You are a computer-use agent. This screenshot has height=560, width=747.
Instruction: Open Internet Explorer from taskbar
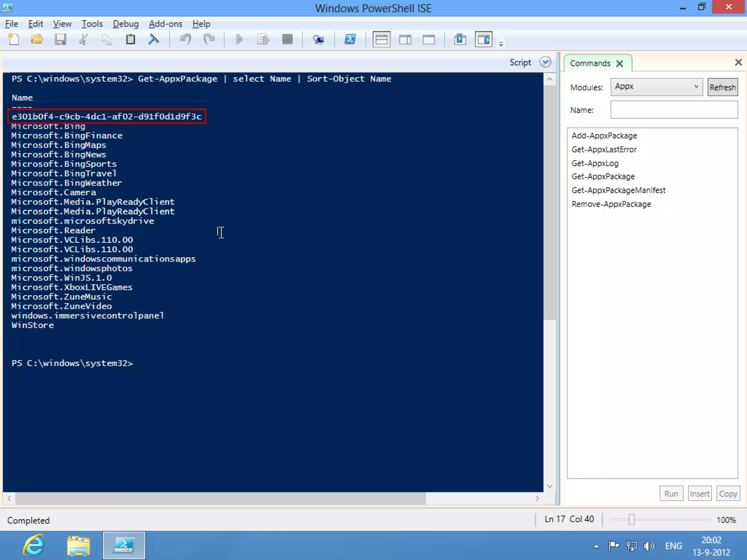34,545
